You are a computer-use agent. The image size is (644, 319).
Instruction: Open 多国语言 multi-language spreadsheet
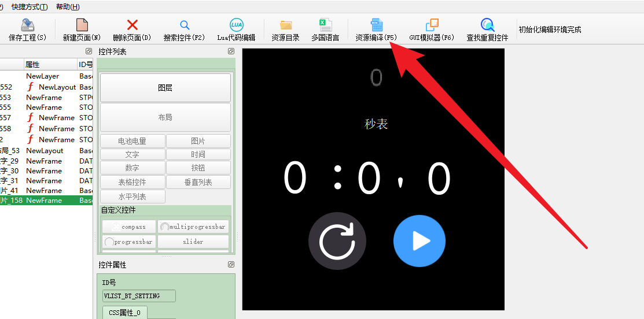[325, 29]
